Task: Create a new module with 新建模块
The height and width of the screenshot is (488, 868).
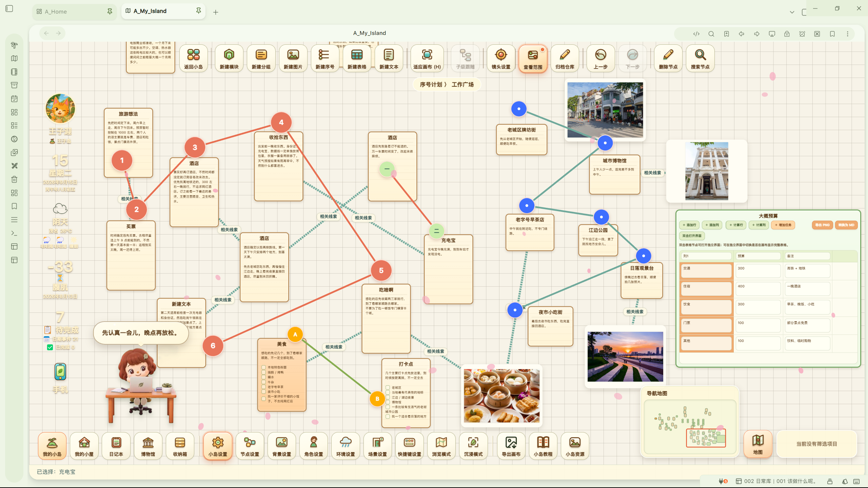Action: tap(229, 58)
